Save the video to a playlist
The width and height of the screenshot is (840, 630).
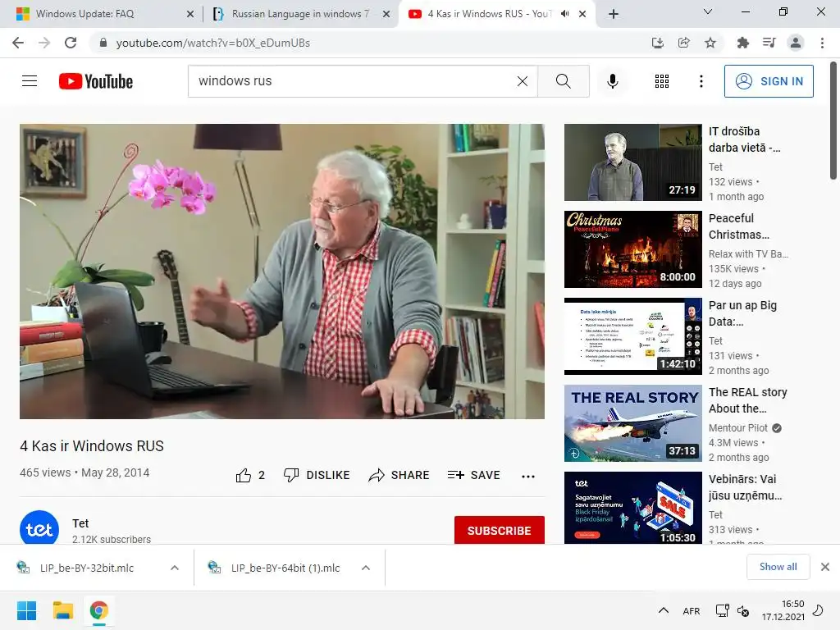473,475
